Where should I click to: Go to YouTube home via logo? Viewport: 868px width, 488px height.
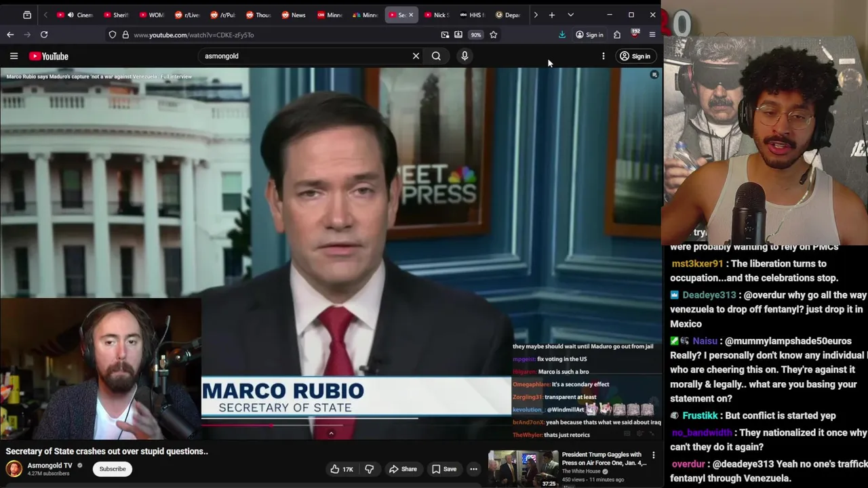(x=49, y=56)
